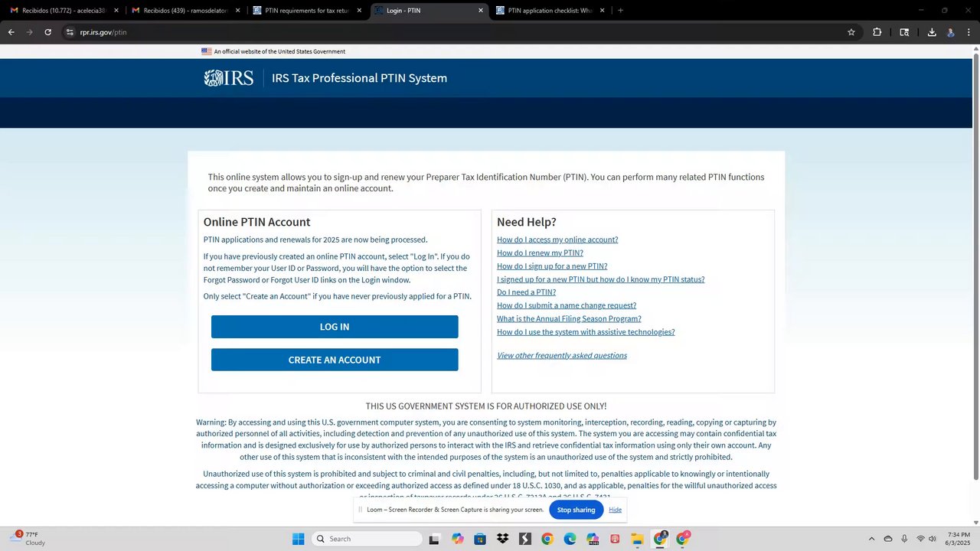Open 'How do I renew my PTIN?' link

tap(540, 253)
